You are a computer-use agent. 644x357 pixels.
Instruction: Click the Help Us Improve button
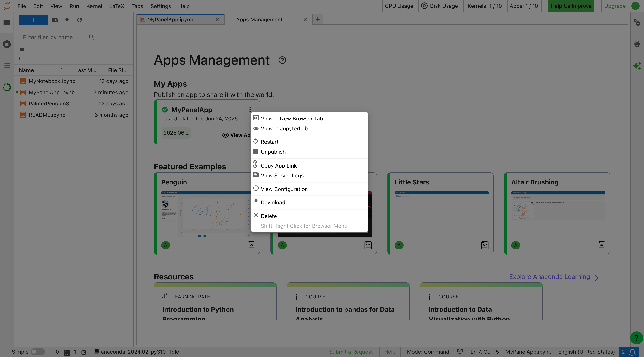(571, 6)
